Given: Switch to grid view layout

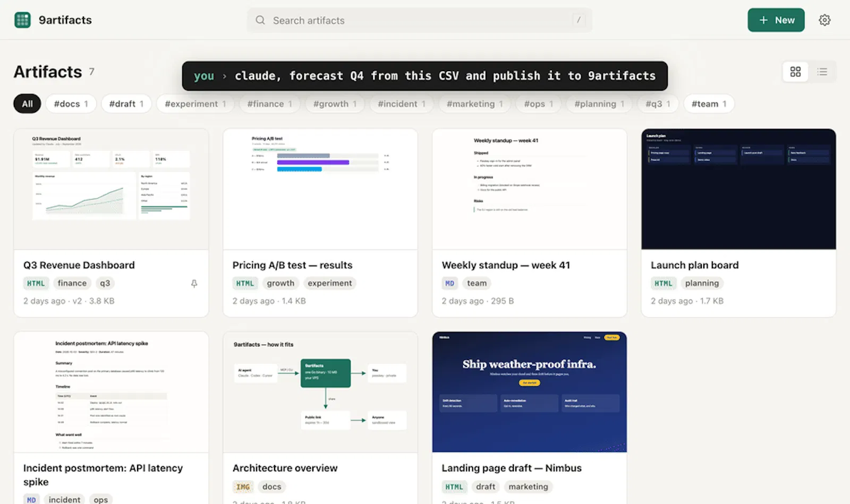Looking at the screenshot, I should (x=795, y=72).
